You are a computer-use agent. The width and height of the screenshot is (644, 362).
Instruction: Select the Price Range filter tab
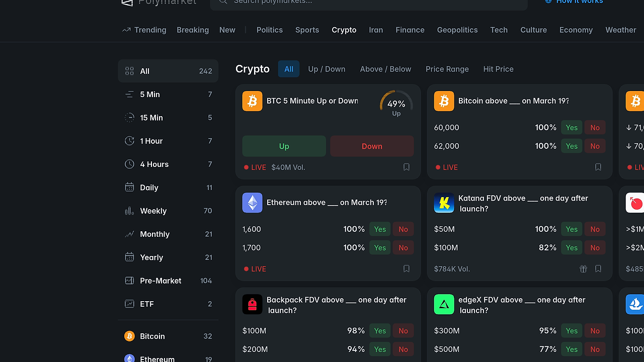tap(447, 69)
